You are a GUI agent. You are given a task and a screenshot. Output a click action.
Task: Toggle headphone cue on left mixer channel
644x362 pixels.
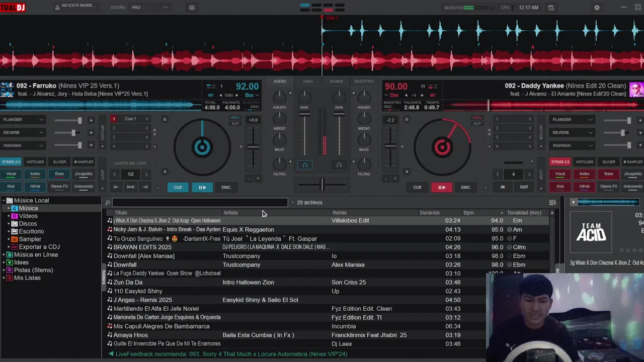pyautogui.click(x=304, y=165)
